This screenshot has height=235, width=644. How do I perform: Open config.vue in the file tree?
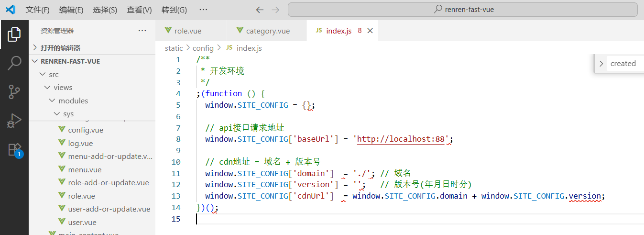point(86,130)
